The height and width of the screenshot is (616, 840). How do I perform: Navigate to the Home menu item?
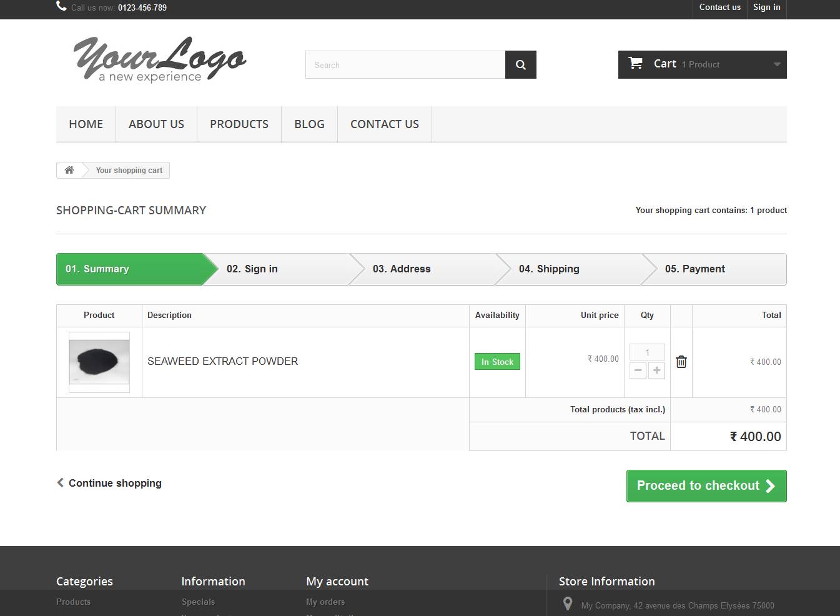(x=86, y=124)
